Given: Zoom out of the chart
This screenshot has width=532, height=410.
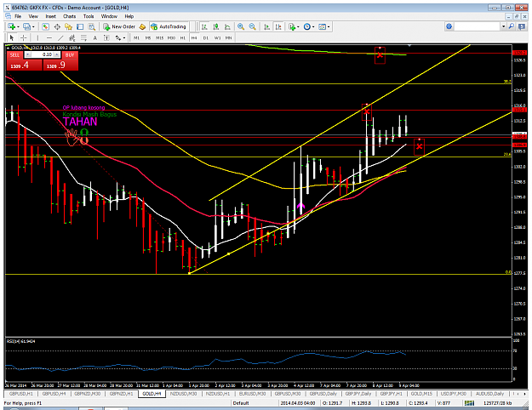Looking at the screenshot, I should coord(253,26).
